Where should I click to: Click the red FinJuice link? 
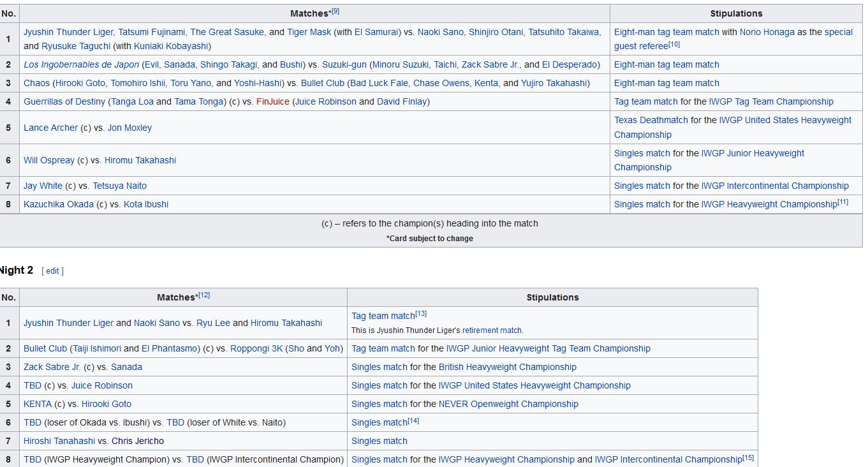pos(273,101)
